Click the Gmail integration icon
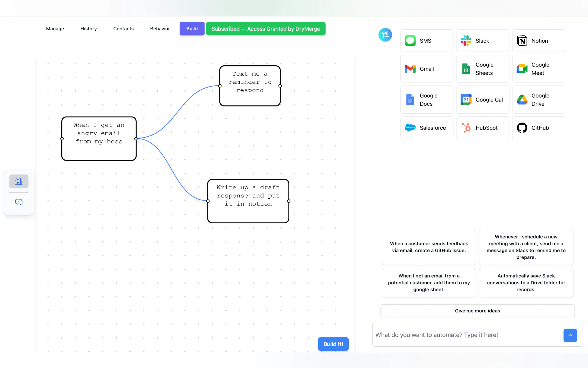The width and height of the screenshot is (588, 368). coord(410,69)
